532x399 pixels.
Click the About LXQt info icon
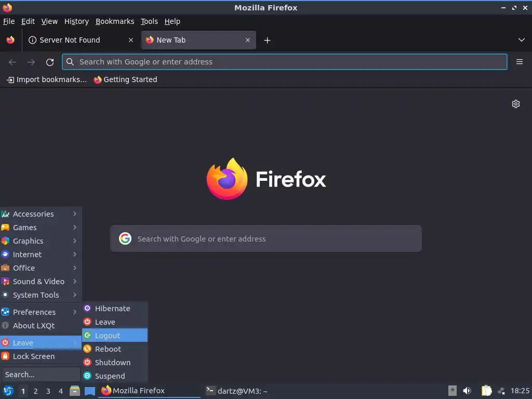click(5, 325)
